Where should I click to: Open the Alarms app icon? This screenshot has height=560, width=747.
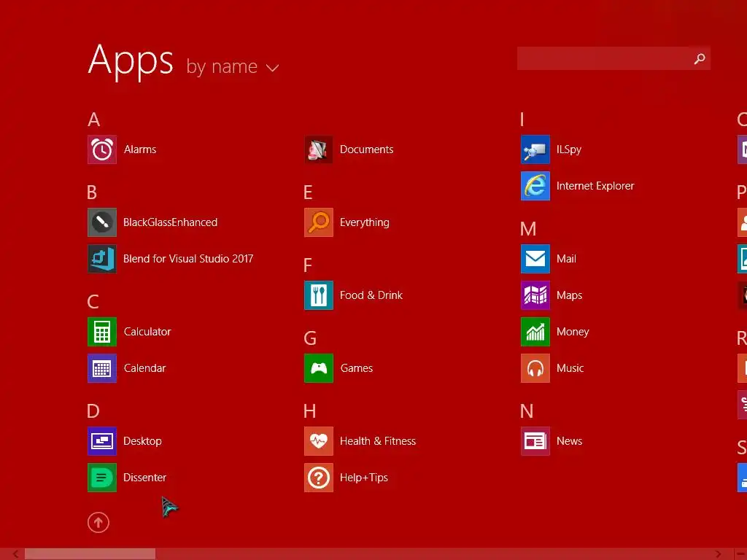pyautogui.click(x=102, y=149)
